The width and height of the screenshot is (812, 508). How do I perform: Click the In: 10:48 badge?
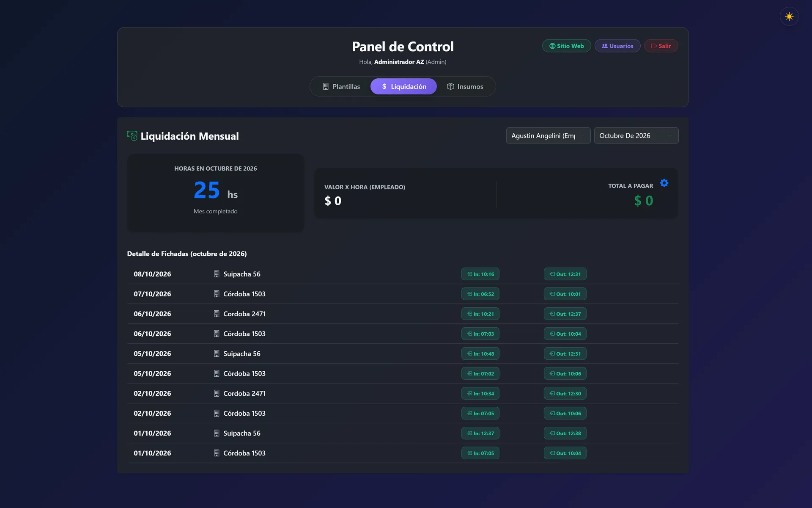coord(480,353)
